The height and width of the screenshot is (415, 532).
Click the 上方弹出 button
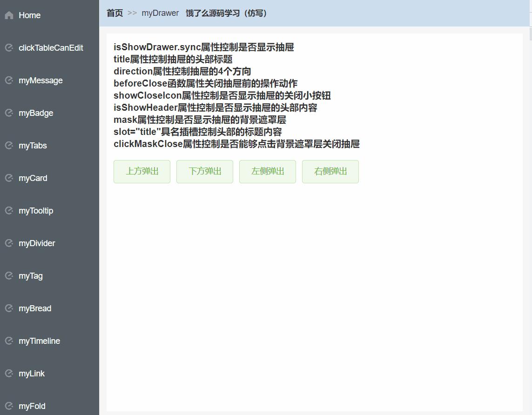pos(142,172)
